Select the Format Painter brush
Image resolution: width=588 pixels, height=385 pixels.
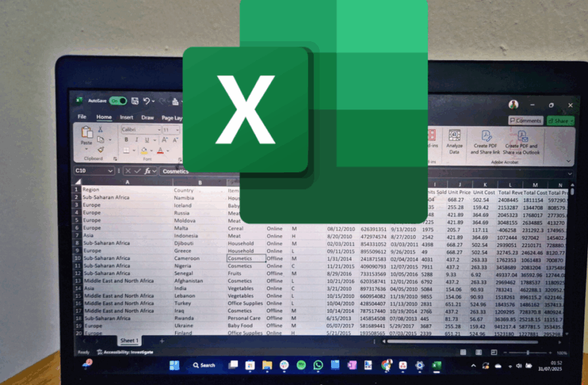101,149
